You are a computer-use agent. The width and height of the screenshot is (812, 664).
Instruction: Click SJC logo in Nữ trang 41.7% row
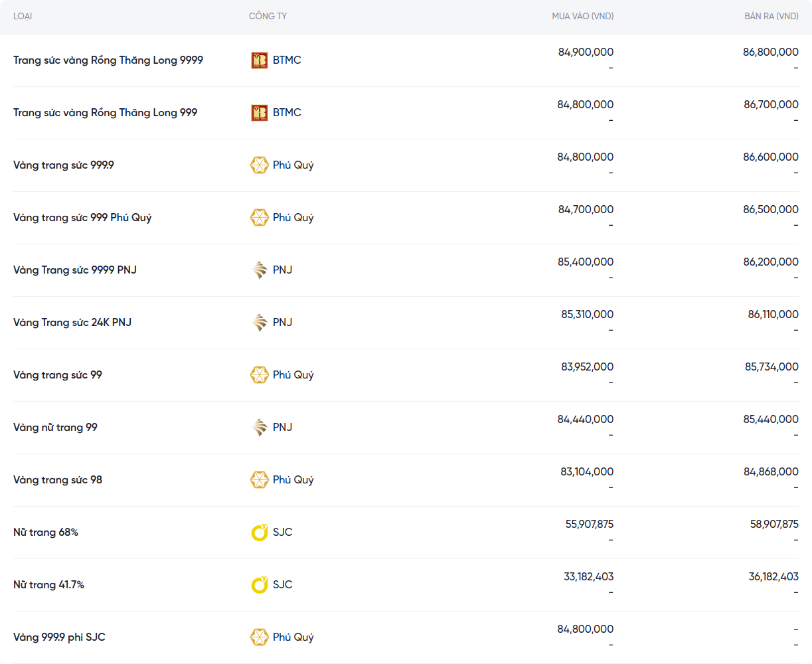(259, 585)
